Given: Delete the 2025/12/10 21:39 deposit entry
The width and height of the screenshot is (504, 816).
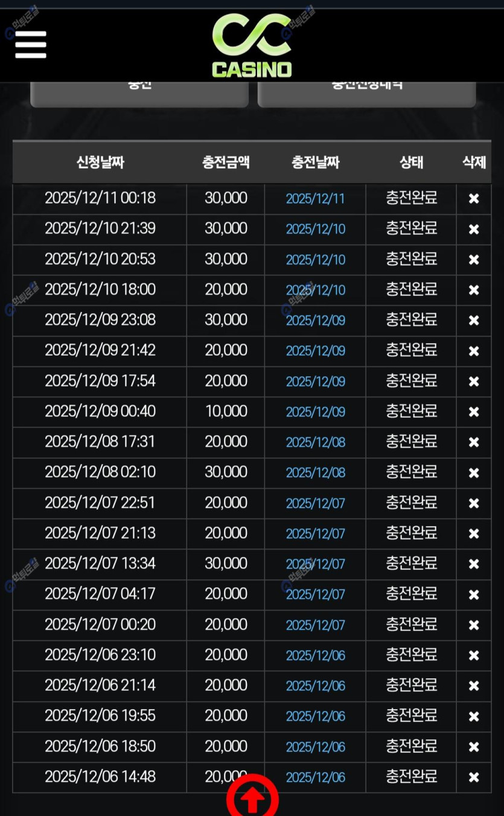Looking at the screenshot, I should pos(474,230).
